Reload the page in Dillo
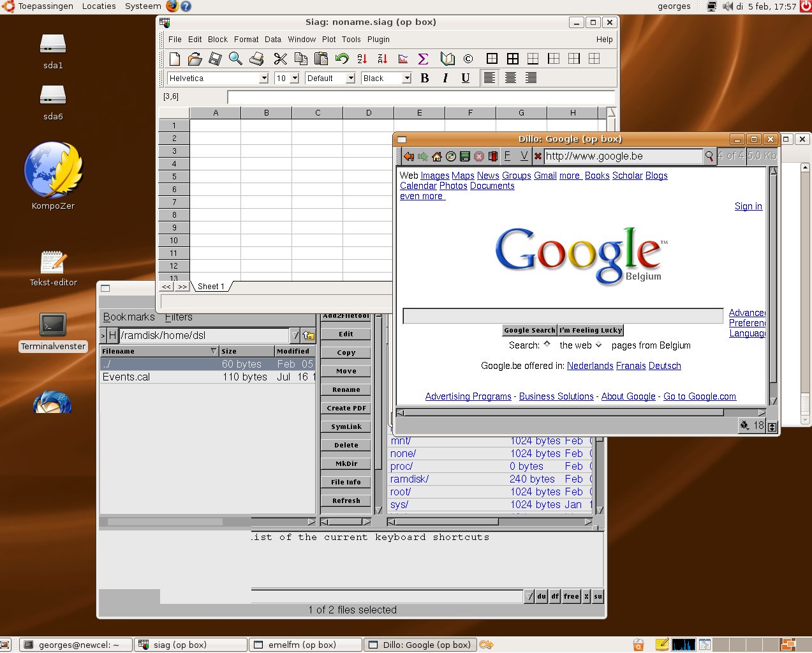 451,156
